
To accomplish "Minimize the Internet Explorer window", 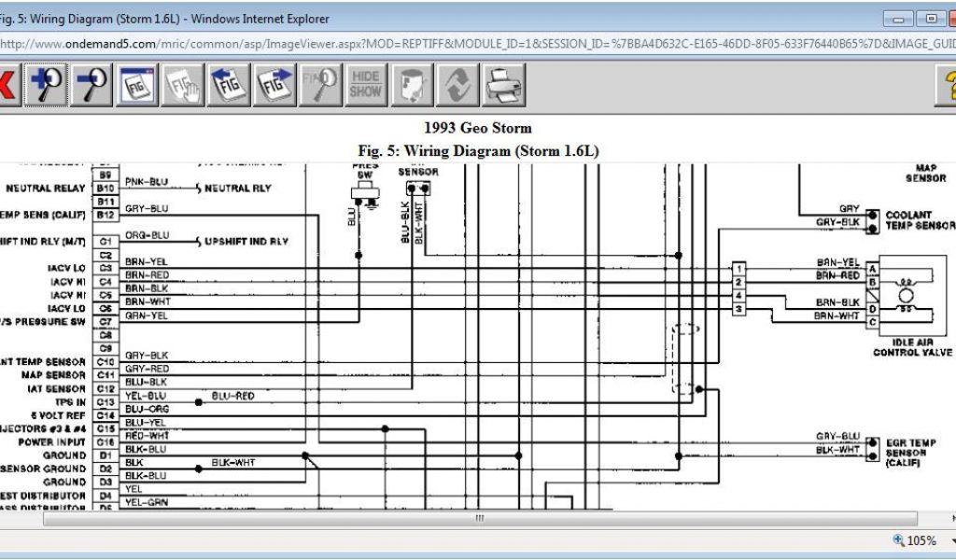I will pos(898,18).
